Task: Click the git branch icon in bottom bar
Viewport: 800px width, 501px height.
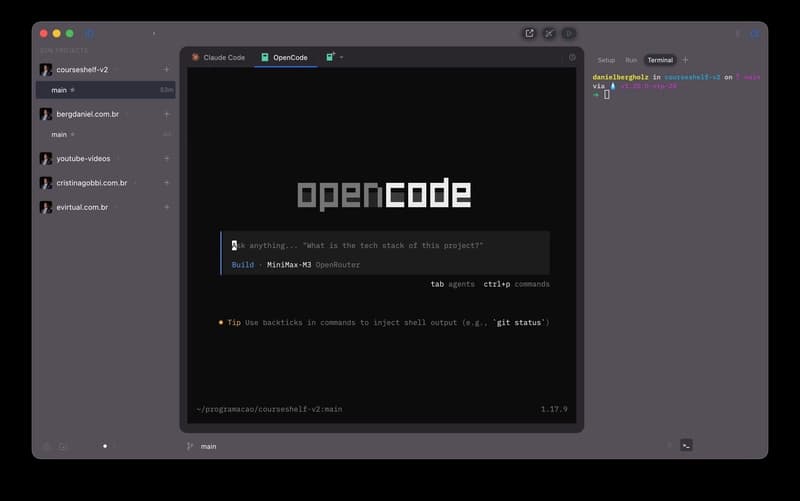Action: (190, 446)
